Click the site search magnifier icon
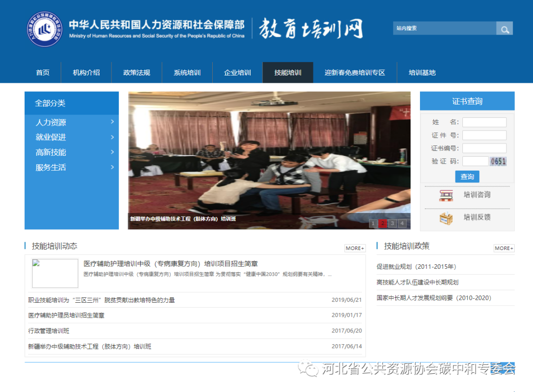 (x=504, y=28)
